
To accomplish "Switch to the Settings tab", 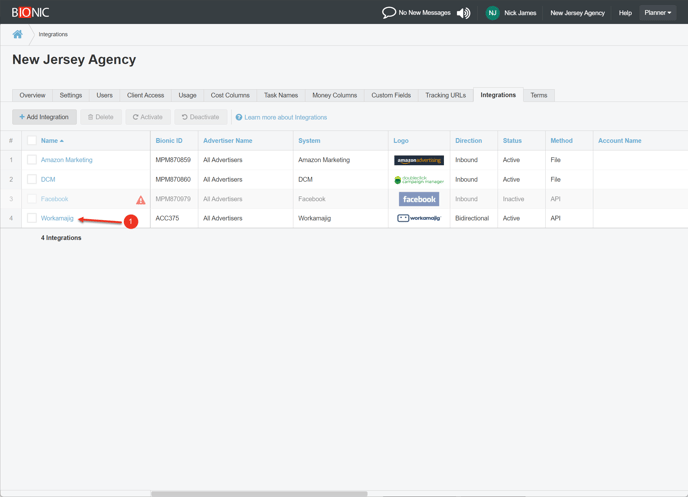I will 71,95.
